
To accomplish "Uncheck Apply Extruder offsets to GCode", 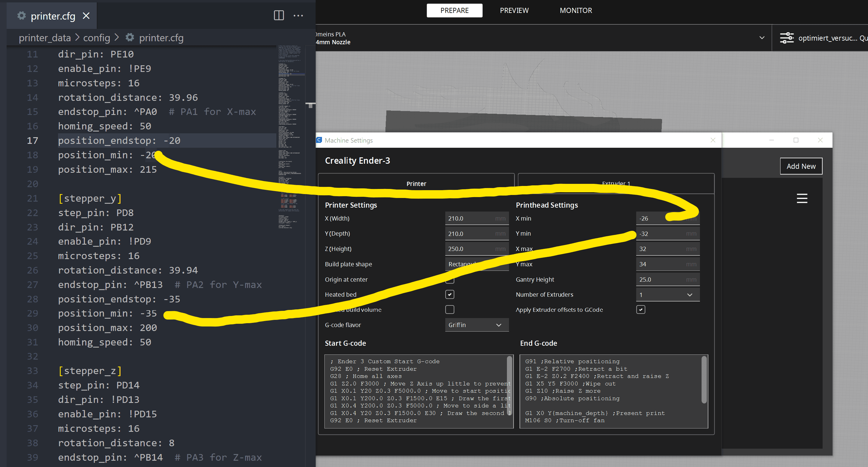I will coord(641,310).
